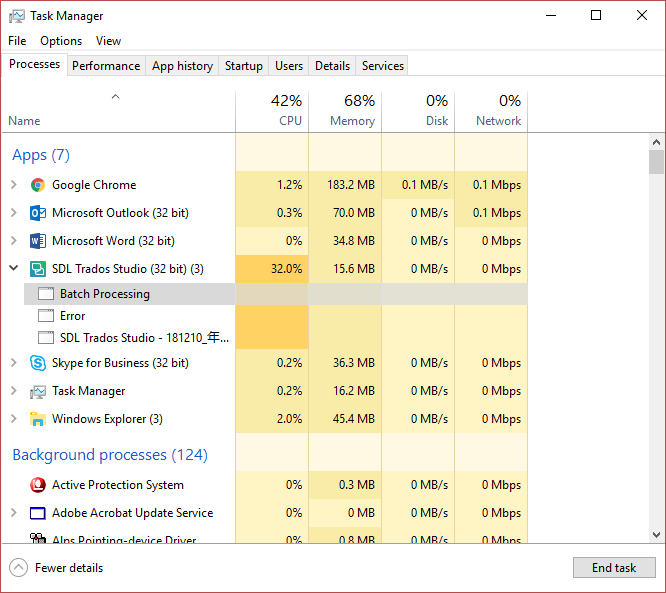Click the 45.4 MB memory value
Screen dimensions: 666x593
click(x=354, y=419)
